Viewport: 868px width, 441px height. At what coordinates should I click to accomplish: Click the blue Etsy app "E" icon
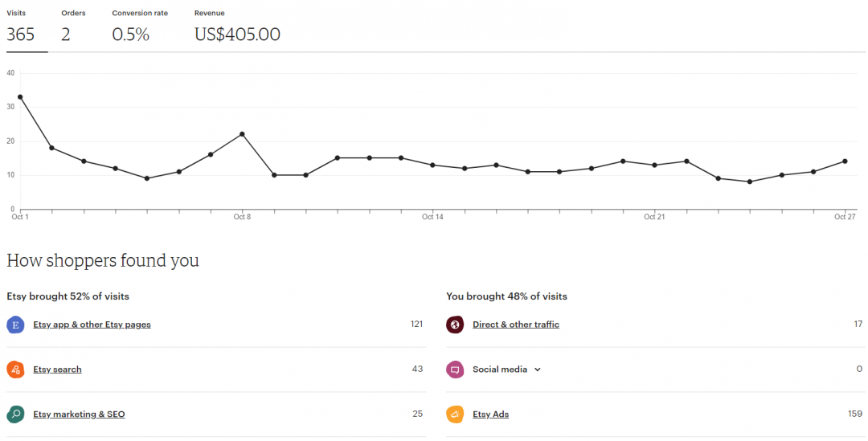(15, 325)
